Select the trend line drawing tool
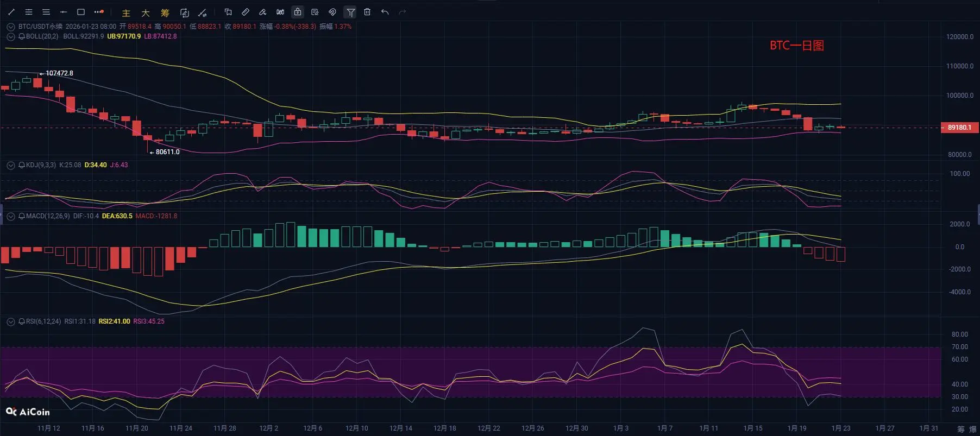Viewport: 980px width, 436px height. click(11, 12)
